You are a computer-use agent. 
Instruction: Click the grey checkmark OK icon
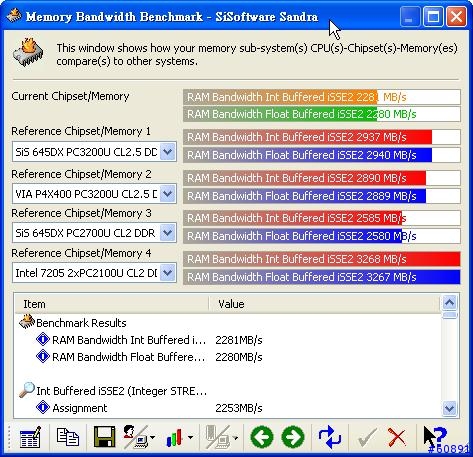[367, 437]
